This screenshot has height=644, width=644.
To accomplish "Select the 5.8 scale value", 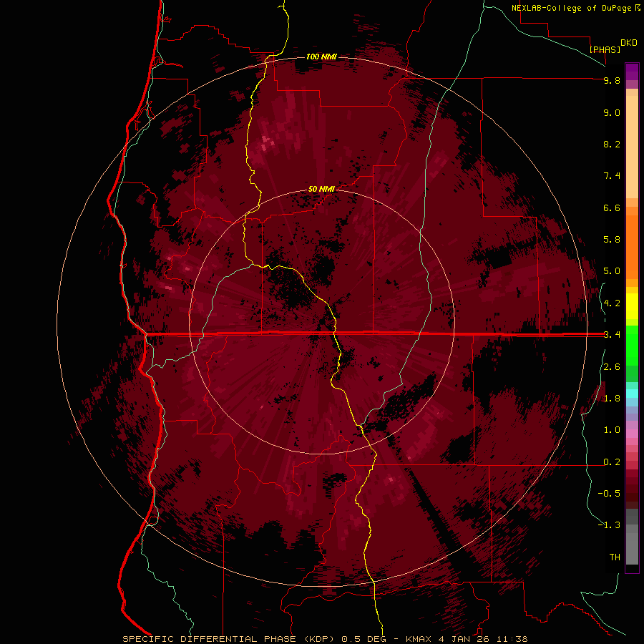I will point(612,240).
